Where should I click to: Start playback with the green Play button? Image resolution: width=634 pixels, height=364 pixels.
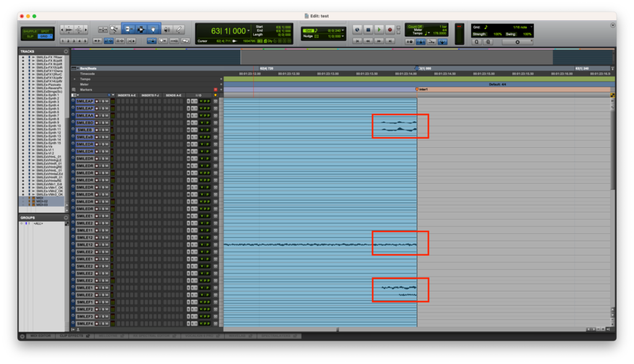point(379,30)
